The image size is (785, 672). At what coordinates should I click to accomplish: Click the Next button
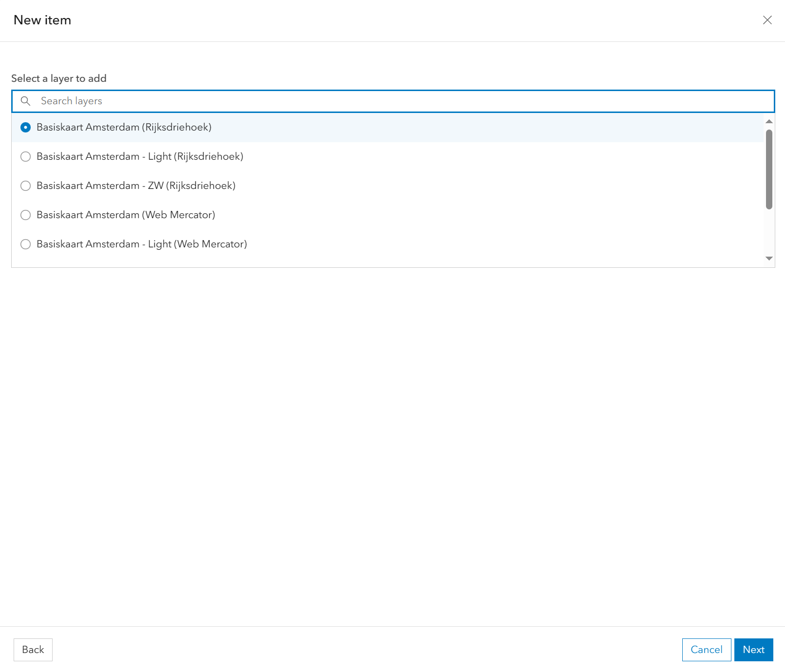coord(753,650)
